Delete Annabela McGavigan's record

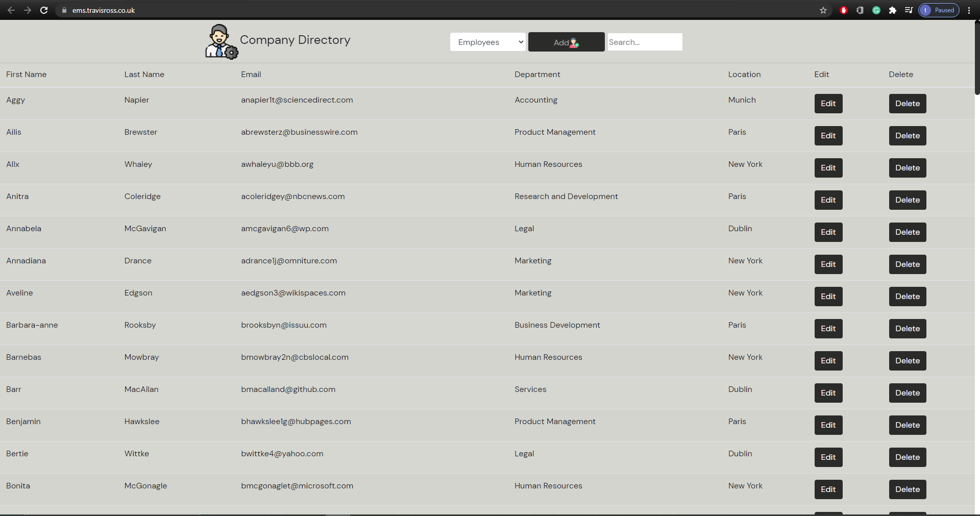pos(907,232)
